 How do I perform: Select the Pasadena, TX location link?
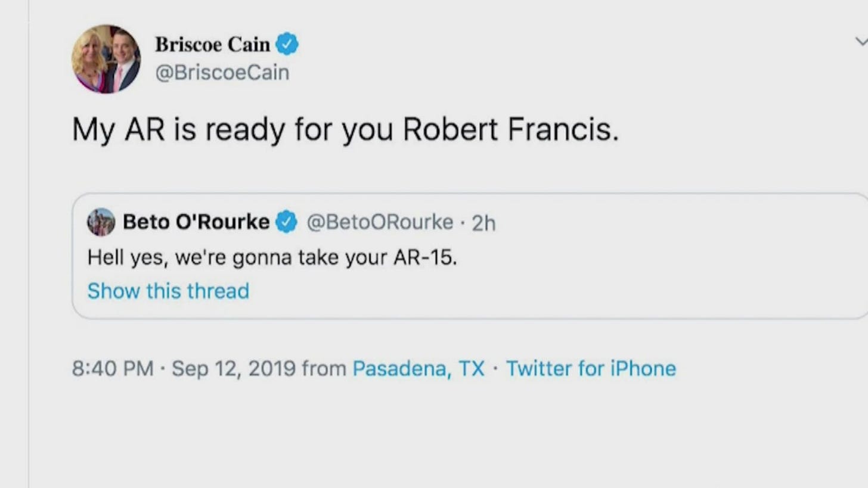click(x=419, y=368)
